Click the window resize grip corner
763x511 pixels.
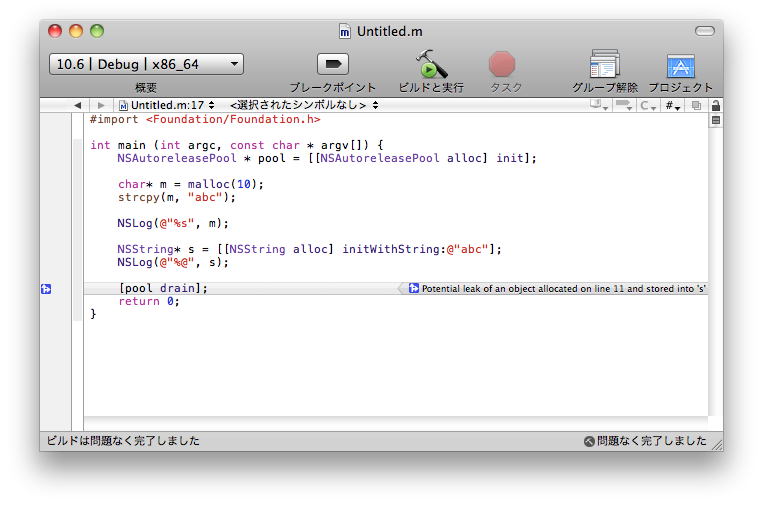click(x=717, y=445)
